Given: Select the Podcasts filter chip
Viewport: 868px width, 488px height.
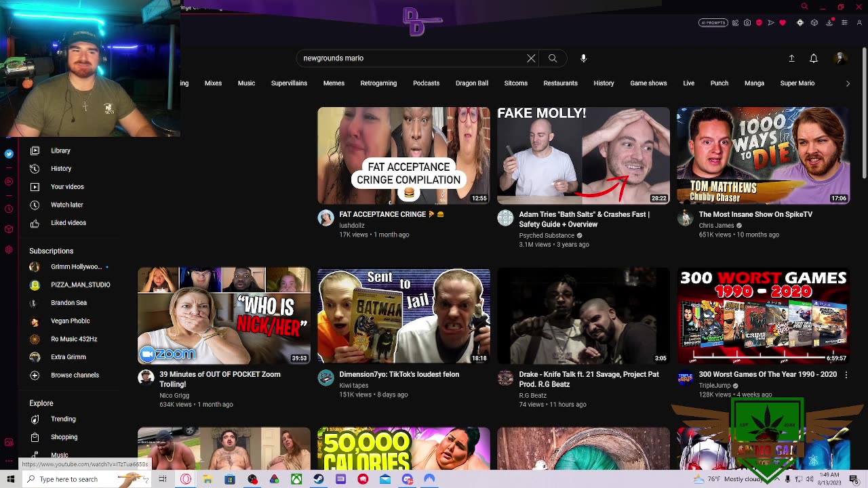Looking at the screenshot, I should (x=427, y=83).
